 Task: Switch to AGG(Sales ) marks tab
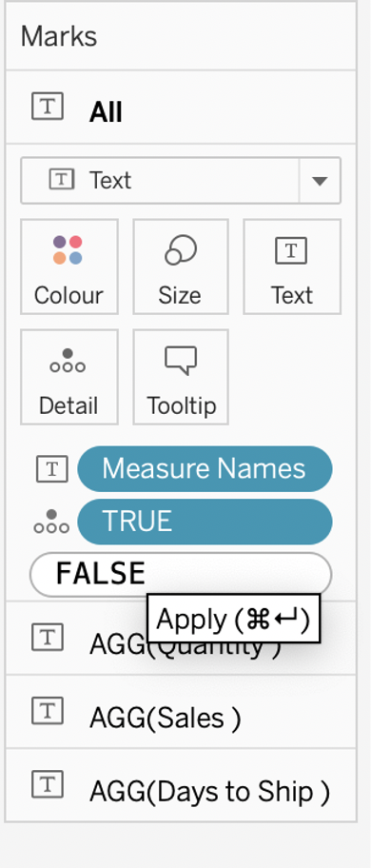tap(181, 711)
